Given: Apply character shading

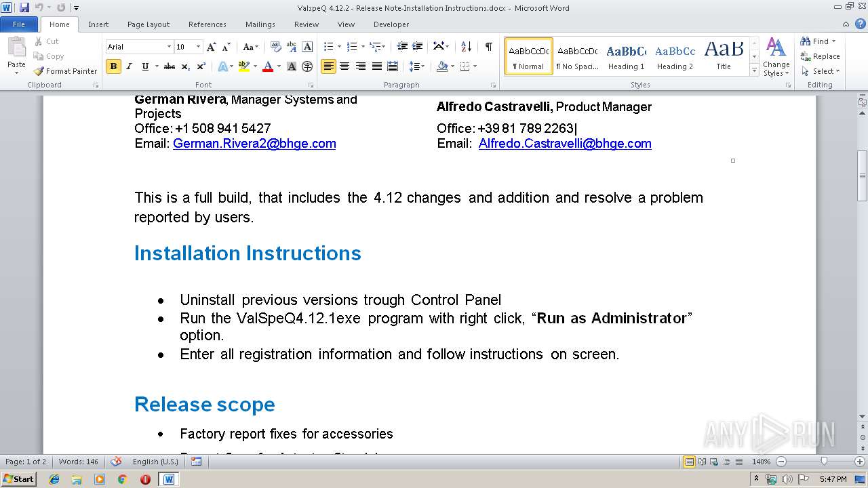Looking at the screenshot, I should 292,66.
